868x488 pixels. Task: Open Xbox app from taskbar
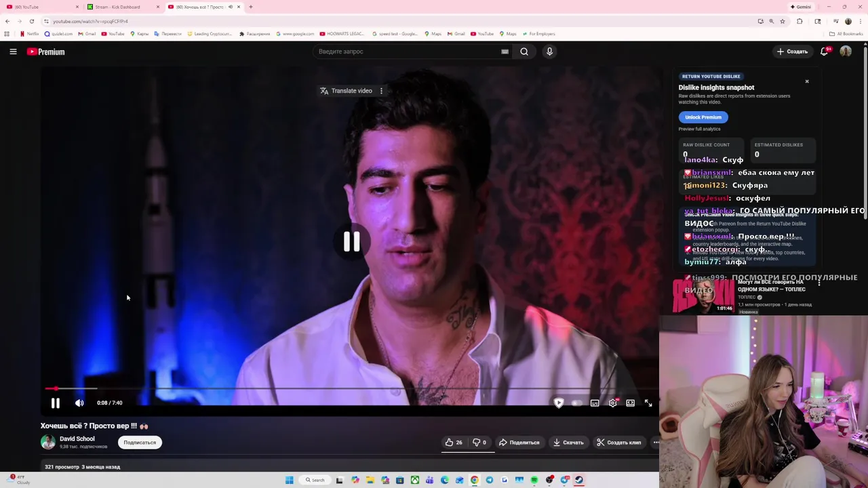click(x=414, y=480)
